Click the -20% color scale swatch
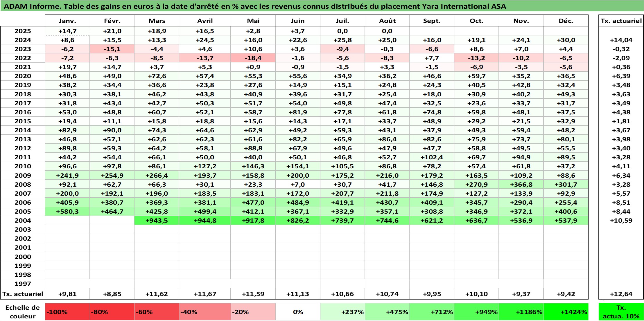The width and height of the screenshot is (644, 321). click(x=253, y=312)
